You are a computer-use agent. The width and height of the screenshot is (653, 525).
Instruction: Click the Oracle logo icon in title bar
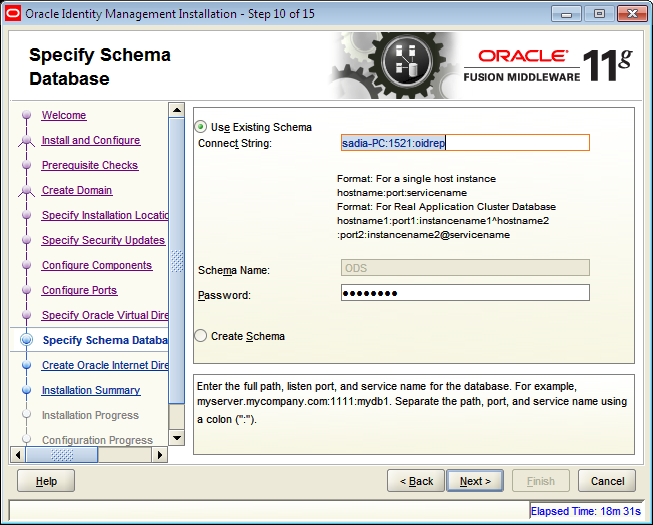click(x=12, y=13)
